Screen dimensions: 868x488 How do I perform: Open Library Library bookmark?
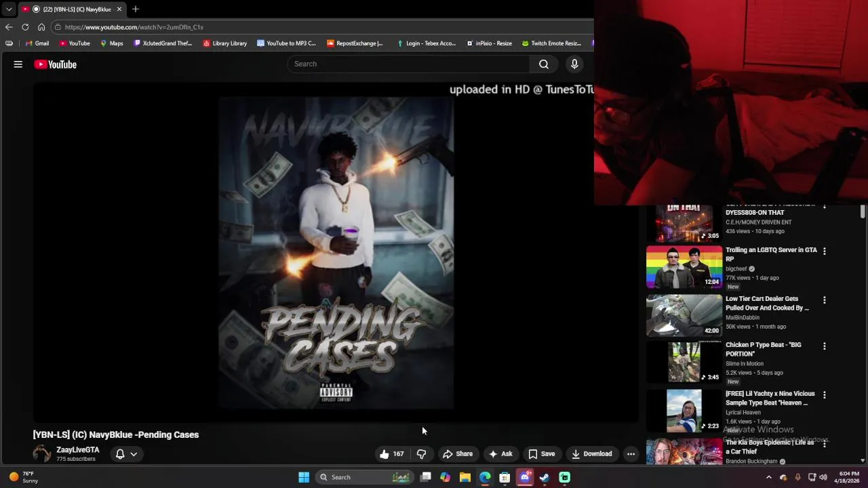[x=224, y=43]
